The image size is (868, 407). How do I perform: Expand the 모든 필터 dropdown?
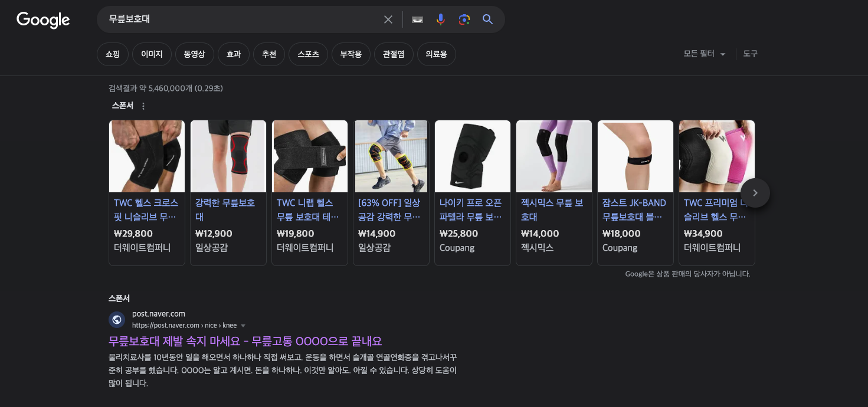tap(705, 54)
